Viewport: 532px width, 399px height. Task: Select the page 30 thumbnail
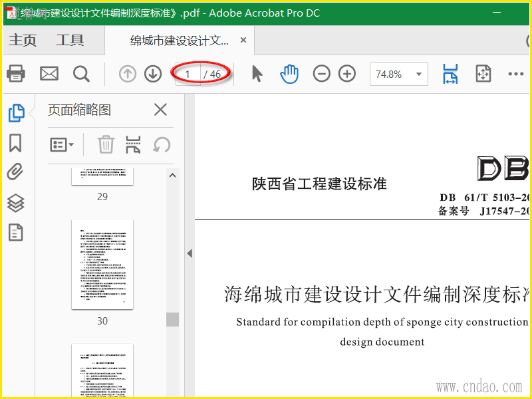pyautogui.click(x=102, y=264)
